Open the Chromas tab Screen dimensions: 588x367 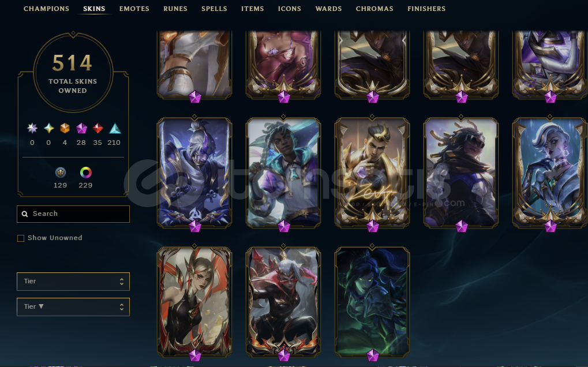coord(374,9)
